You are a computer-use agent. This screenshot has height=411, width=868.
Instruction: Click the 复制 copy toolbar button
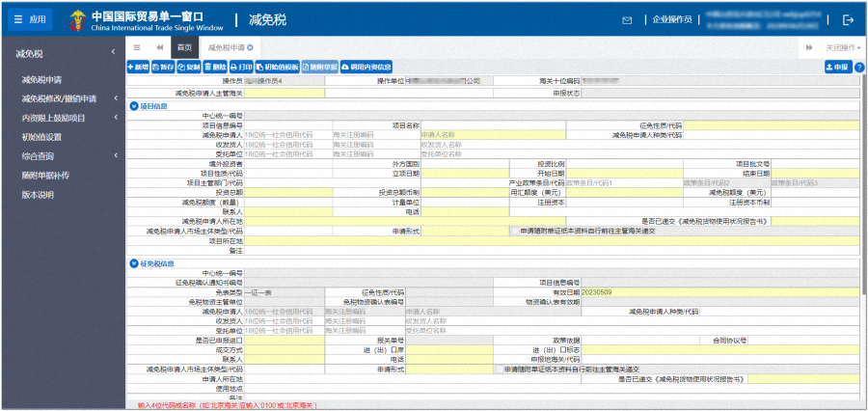(x=189, y=67)
